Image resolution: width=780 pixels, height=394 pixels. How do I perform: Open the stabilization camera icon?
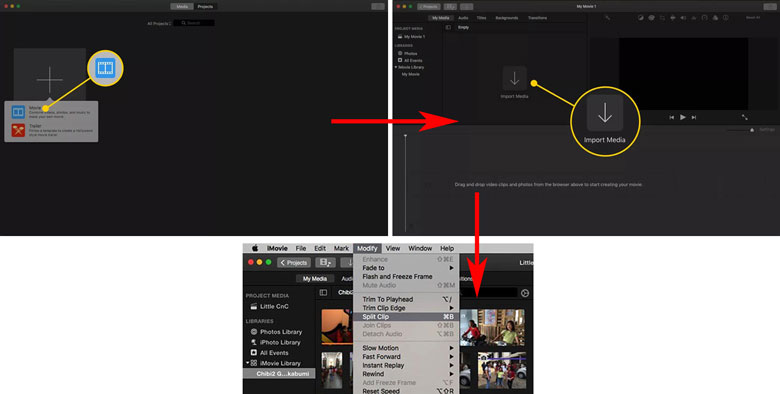point(673,18)
